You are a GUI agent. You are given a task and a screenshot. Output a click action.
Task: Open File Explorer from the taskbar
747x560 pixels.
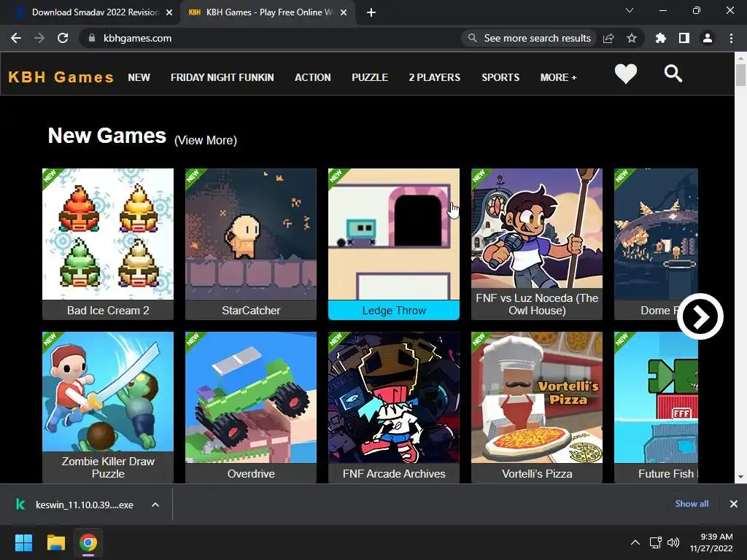coord(55,542)
